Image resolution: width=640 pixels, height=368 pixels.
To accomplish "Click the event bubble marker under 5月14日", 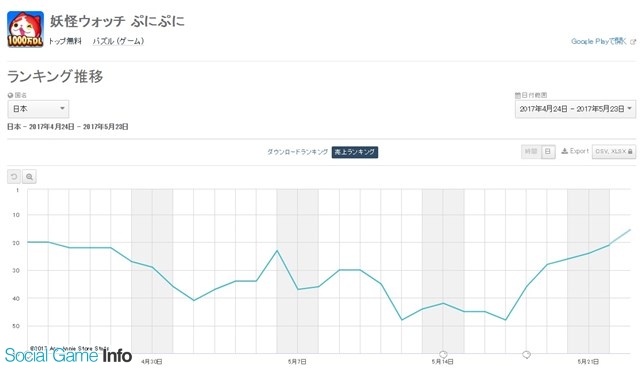I will pos(443,354).
